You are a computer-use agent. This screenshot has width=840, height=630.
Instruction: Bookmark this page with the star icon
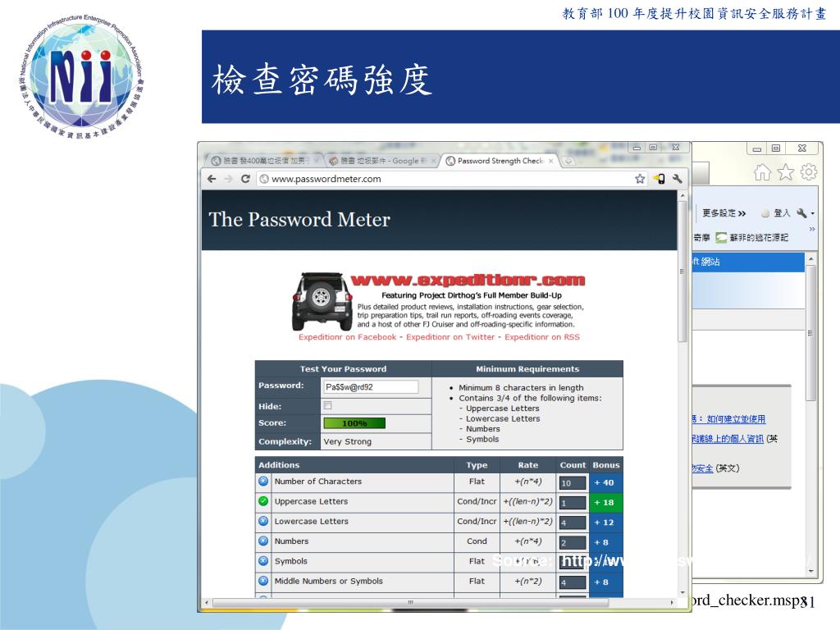(640, 179)
